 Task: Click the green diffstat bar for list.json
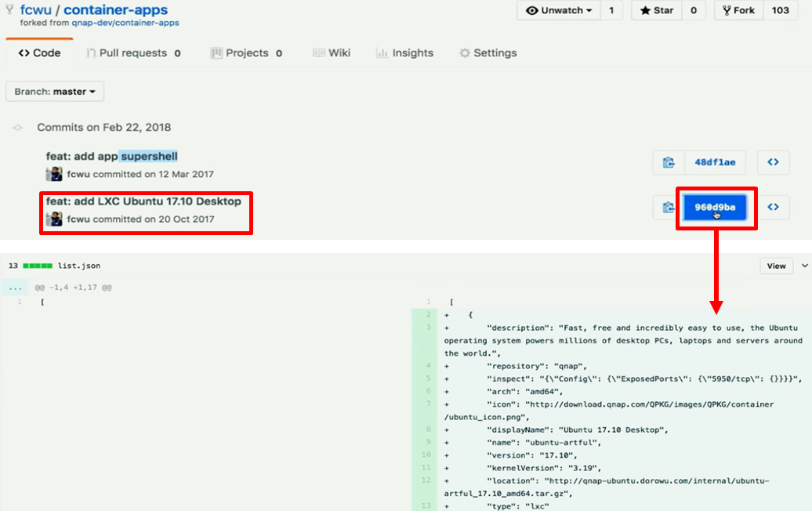[x=38, y=266]
